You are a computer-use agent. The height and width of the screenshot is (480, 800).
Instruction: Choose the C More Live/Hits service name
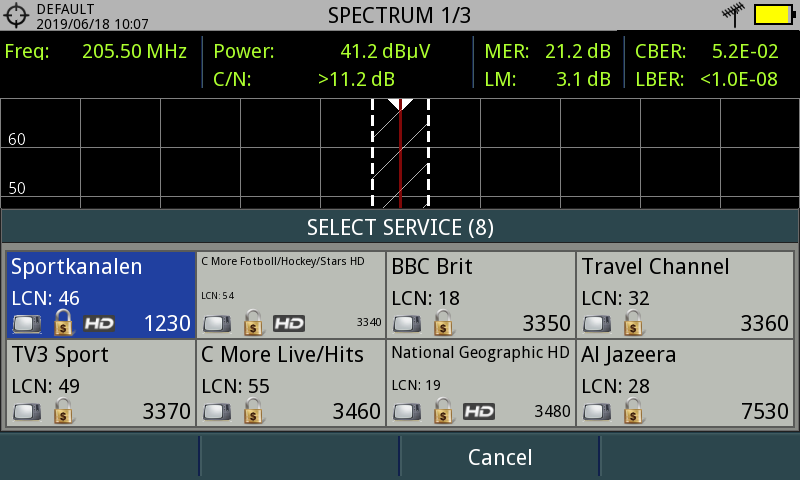[x=282, y=355]
